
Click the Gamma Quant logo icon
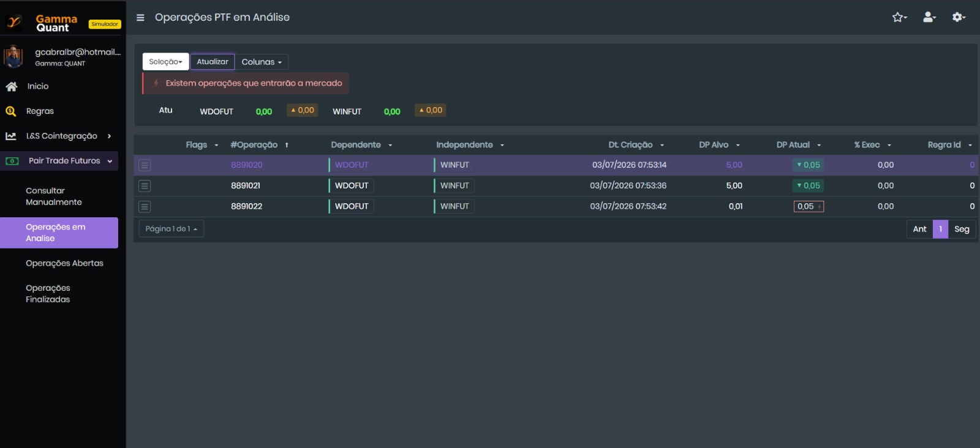pyautogui.click(x=13, y=23)
